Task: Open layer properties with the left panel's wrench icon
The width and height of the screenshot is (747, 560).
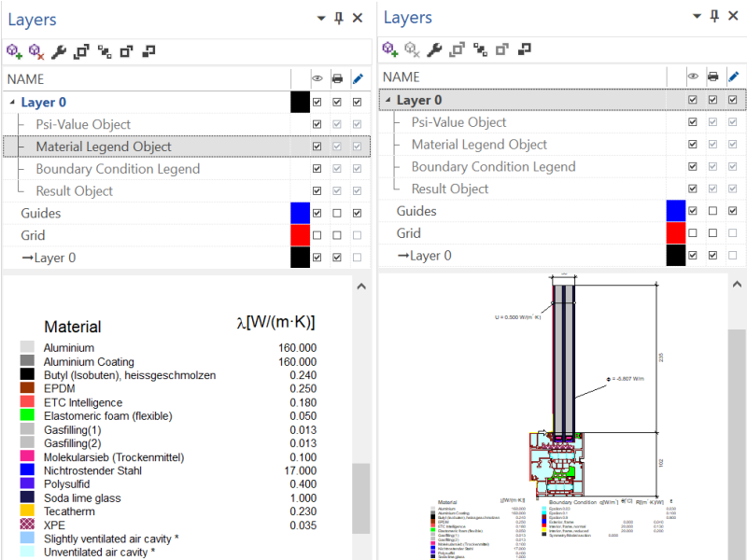Action: click(x=58, y=51)
